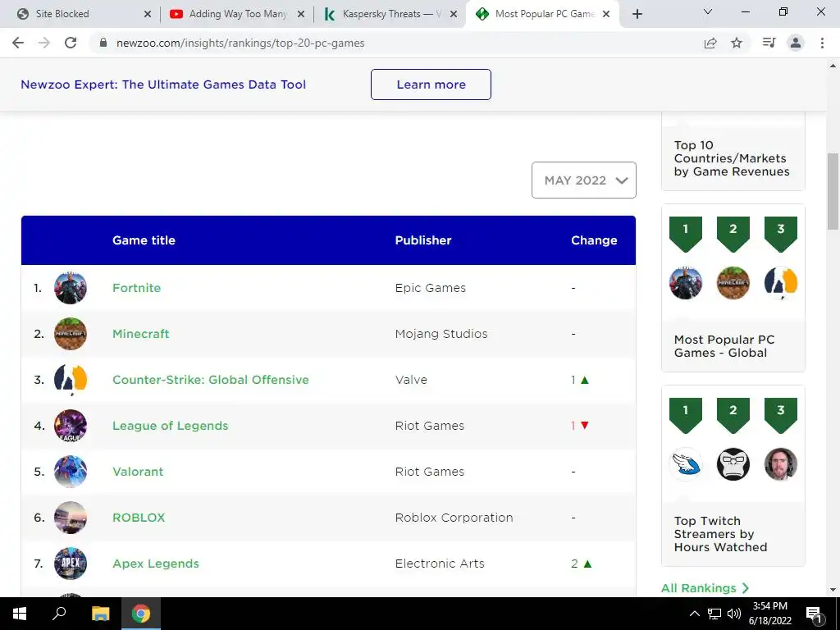This screenshot has height=630, width=840.
Task: Click the third-ranked Twitch streamer face avatar
Action: [781, 464]
